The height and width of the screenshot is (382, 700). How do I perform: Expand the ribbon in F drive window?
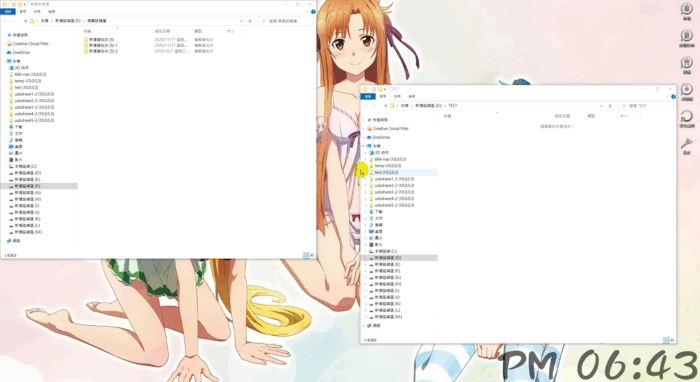click(x=308, y=12)
